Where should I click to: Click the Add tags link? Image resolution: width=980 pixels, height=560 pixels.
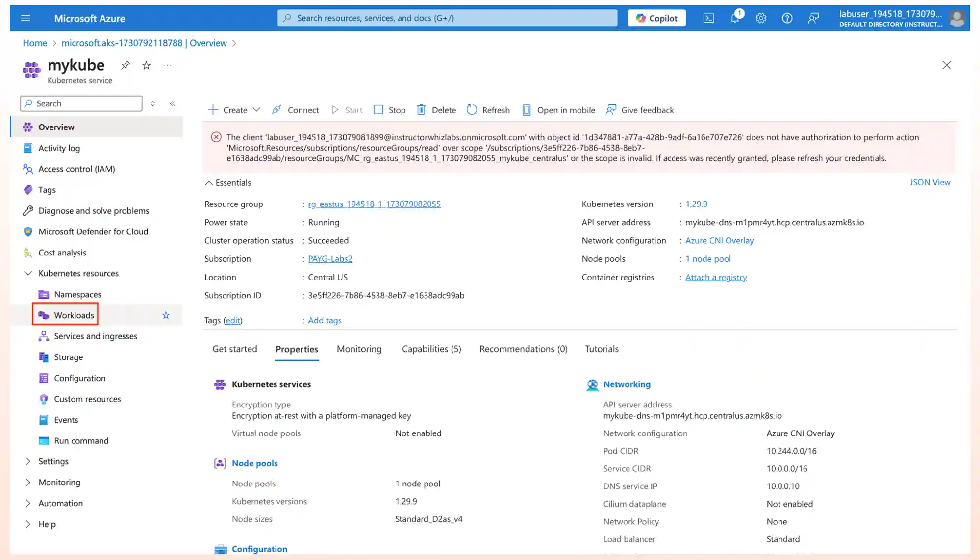325,319
